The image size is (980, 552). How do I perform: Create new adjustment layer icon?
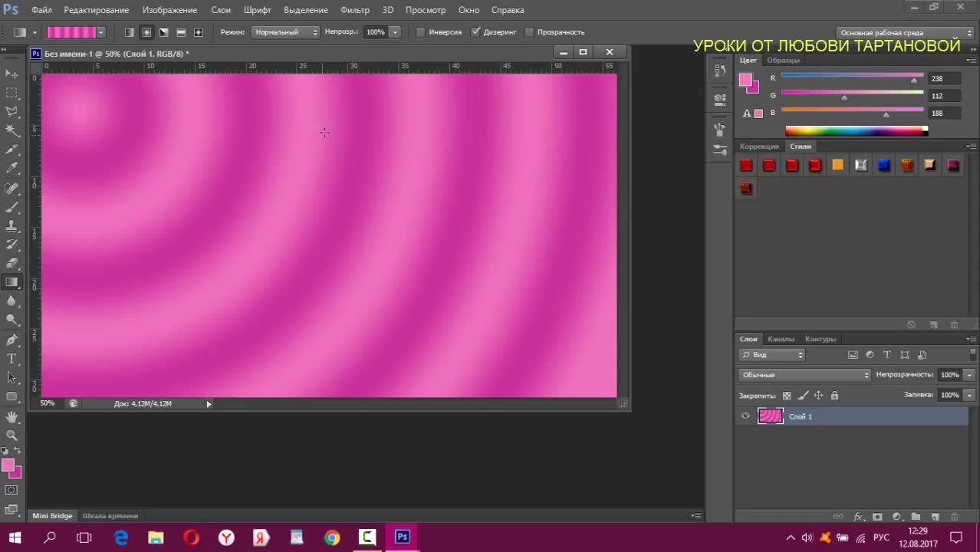coord(896,517)
